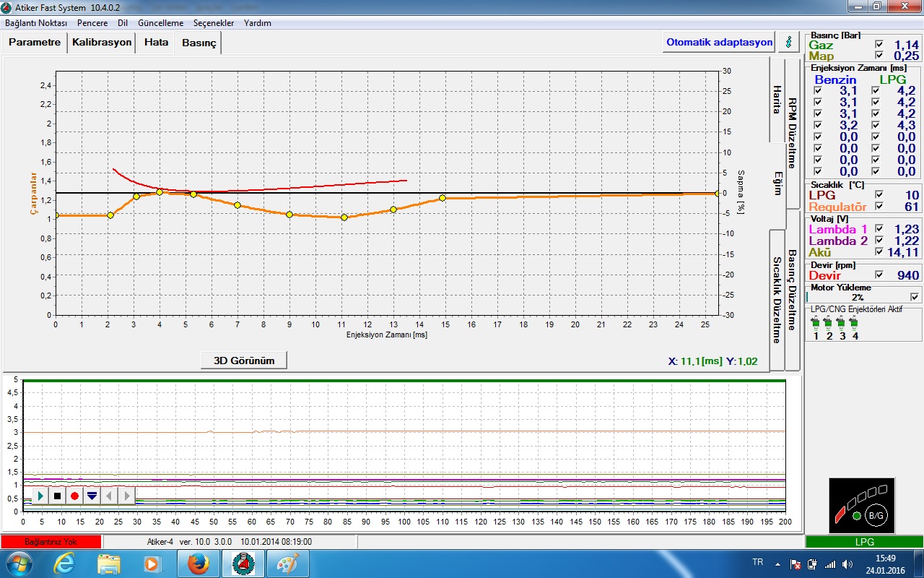This screenshot has height=578, width=924.
Task: Uncheck first Benzin injection time checkbox
Action: click(817, 90)
